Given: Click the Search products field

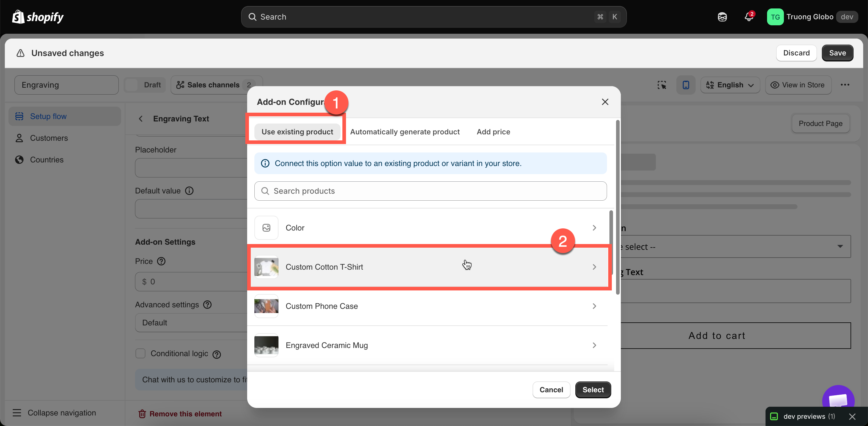Looking at the screenshot, I should [x=430, y=191].
